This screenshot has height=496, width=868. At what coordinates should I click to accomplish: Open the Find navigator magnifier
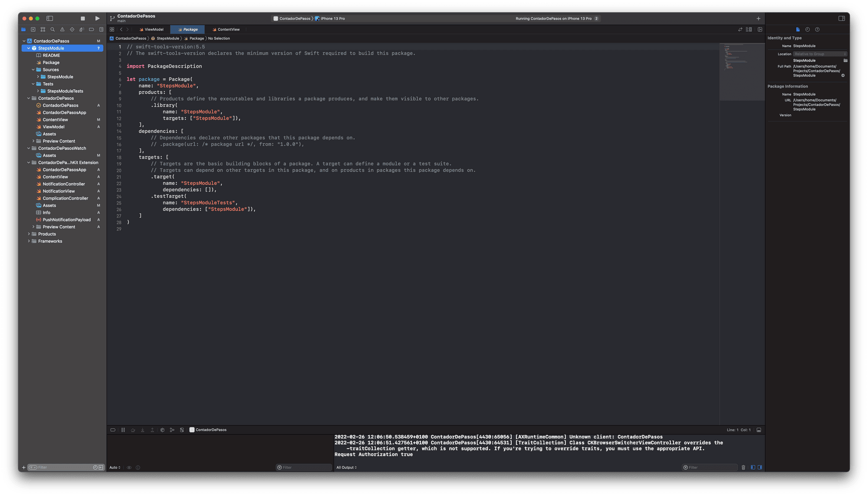(x=53, y=30)
